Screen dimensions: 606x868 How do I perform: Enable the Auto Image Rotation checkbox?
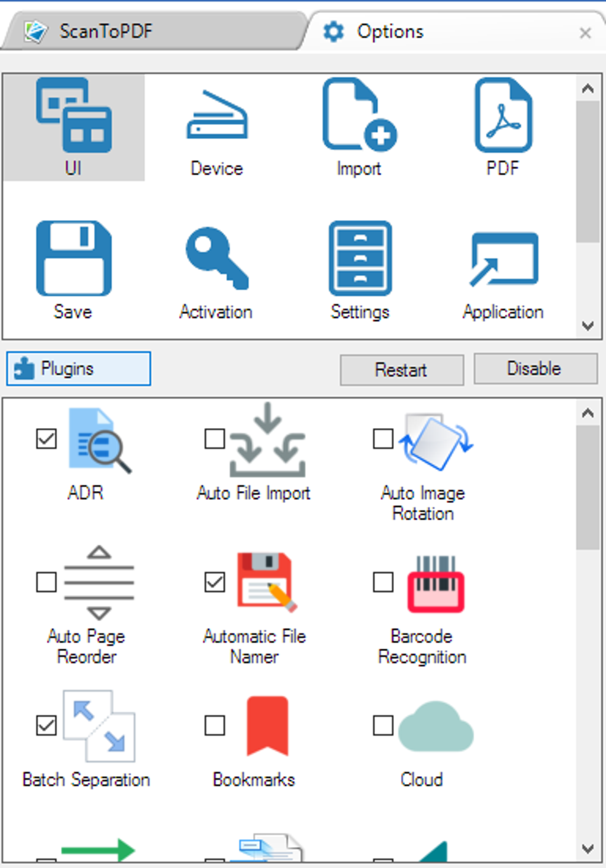[x=383, y=439]
